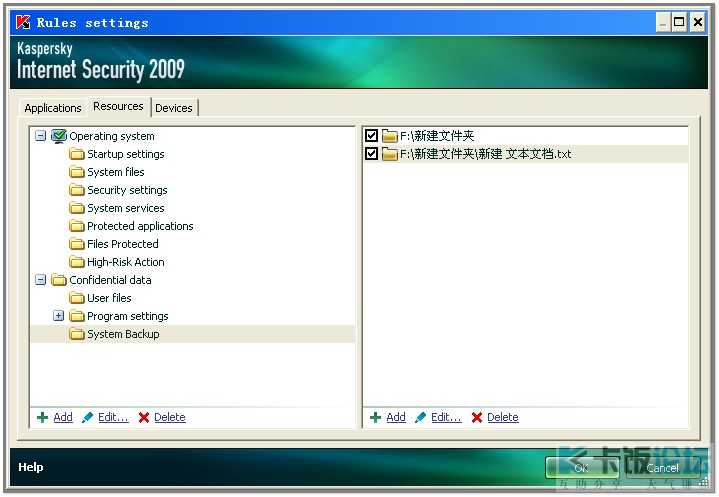
Task: Click the Protected applications folder icon
Action: 77,226
